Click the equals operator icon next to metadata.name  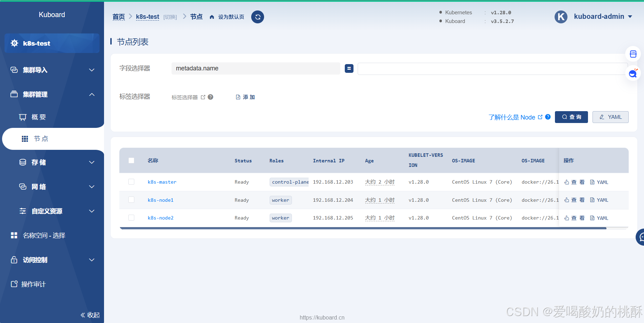click(349, 69)
